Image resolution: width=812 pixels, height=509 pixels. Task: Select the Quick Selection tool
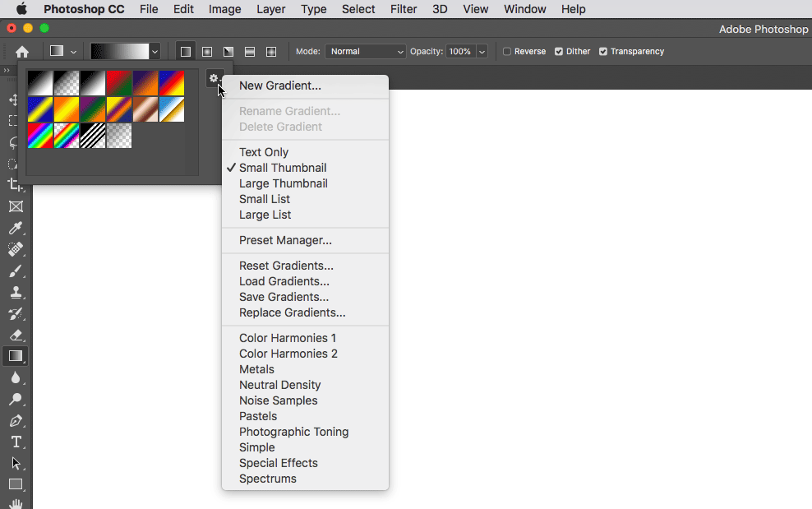(15, 164)
